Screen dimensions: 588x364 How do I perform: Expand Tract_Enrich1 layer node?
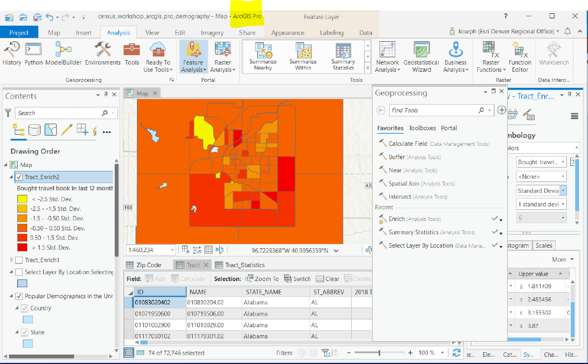(12, 260)
